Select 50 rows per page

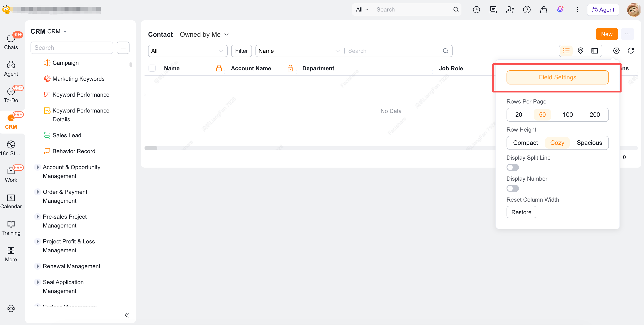click(542, 115)
